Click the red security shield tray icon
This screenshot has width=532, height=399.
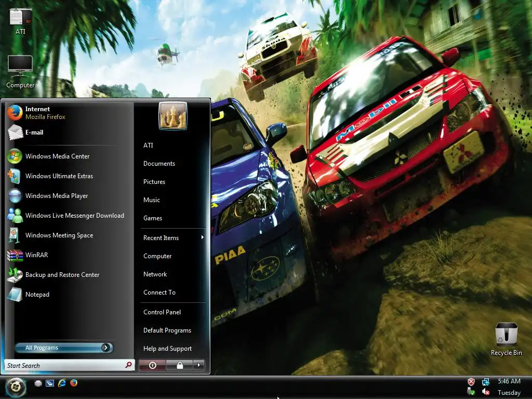tap(471, 382)
